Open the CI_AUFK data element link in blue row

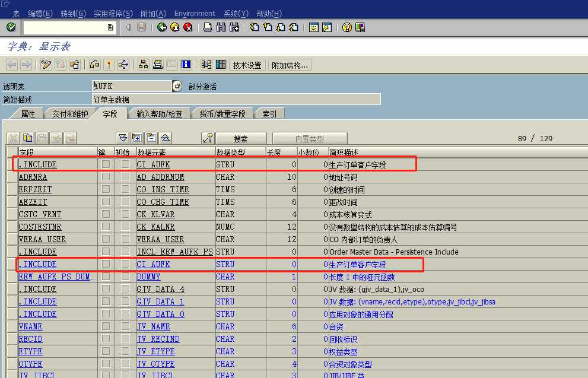point(153,264)
